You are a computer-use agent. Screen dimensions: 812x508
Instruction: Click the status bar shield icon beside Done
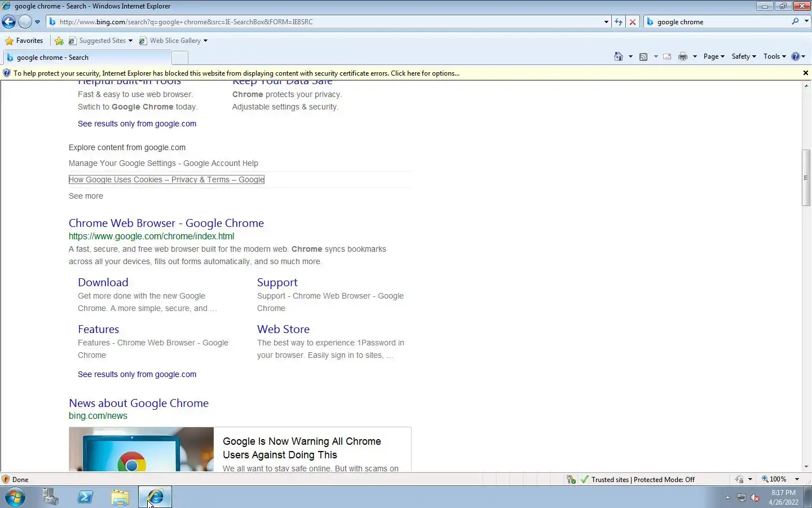click(x=6, y=479)
